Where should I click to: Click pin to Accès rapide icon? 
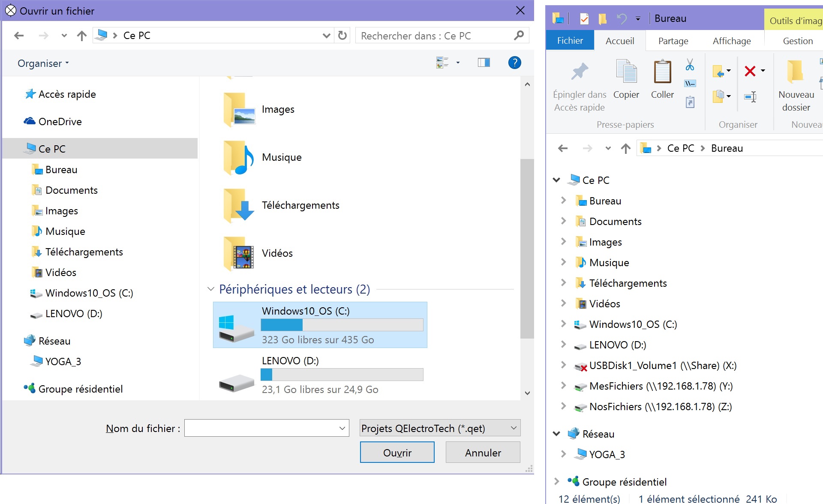[x=579, y=72]
